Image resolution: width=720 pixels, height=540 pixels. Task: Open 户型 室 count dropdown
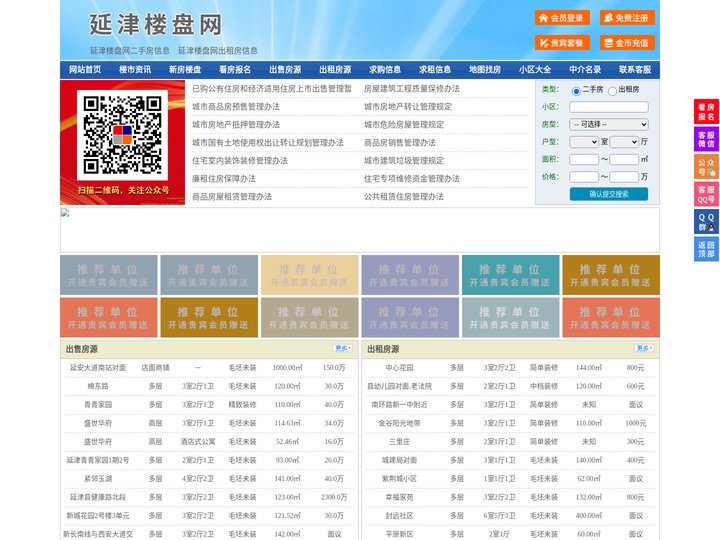pyautogui.click(x=584, y=142)
